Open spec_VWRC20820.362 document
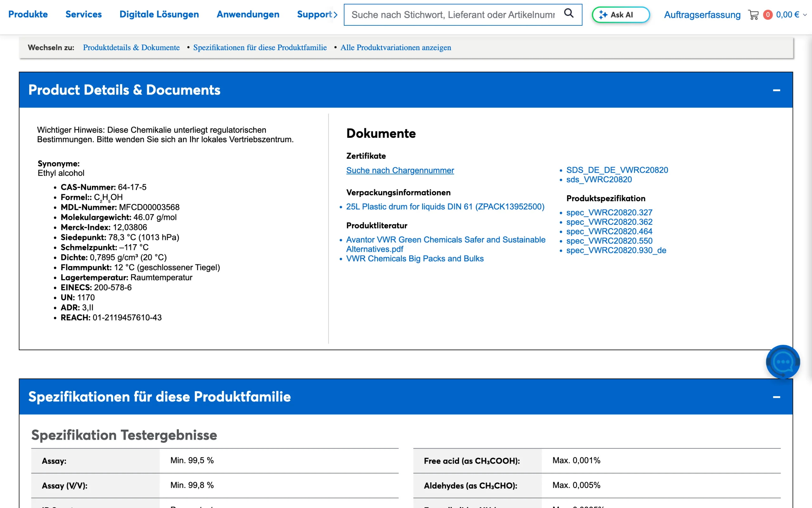The height and width of the screenshot is (508, 812). (609, 222)
